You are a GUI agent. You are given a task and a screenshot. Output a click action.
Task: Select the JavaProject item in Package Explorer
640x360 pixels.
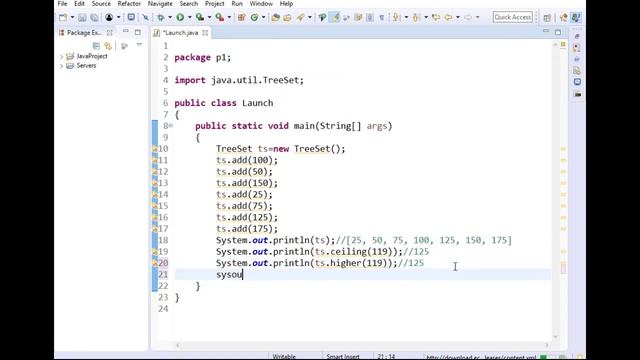92,56
